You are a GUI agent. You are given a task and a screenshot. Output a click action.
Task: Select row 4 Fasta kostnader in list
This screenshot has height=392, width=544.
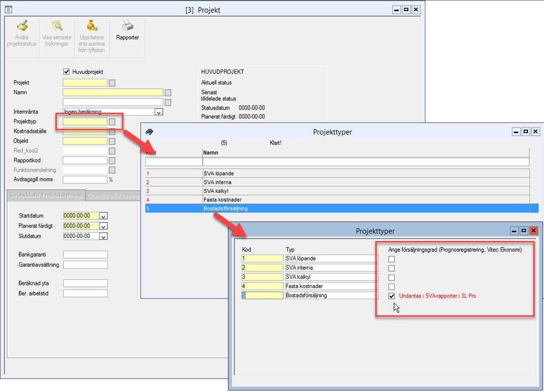337,200
